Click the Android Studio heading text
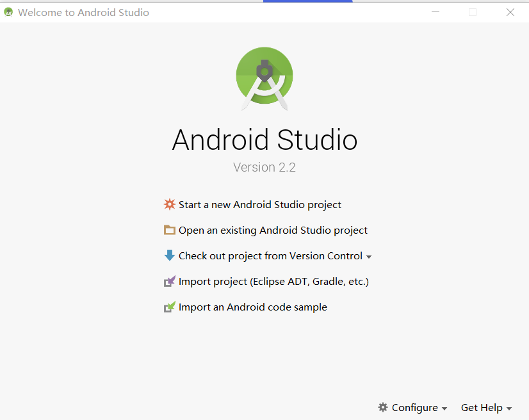The height and width of the screenshot is (420, 529). (264, 140)
